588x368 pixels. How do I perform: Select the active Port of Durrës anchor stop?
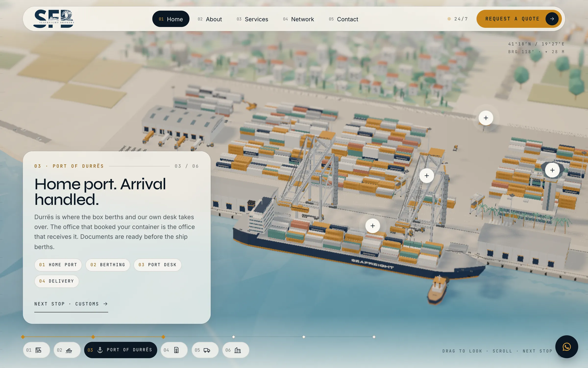(121, 350)
